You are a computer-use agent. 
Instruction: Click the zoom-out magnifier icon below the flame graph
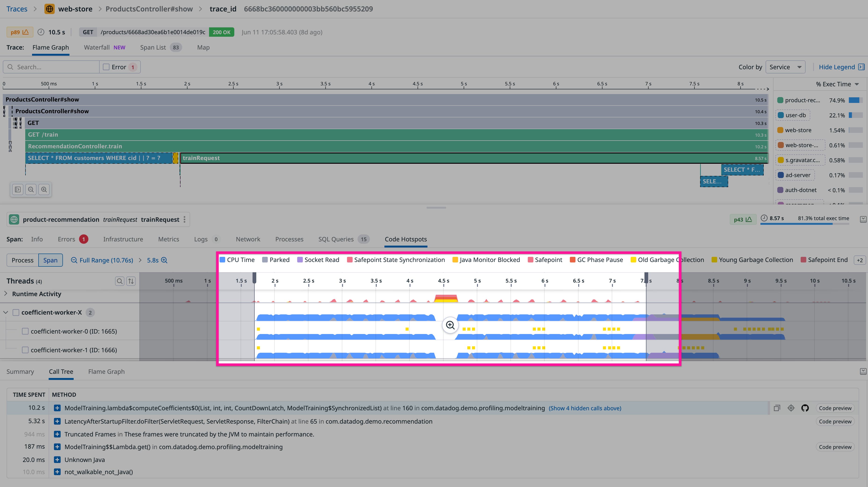[x=31, y=189]
